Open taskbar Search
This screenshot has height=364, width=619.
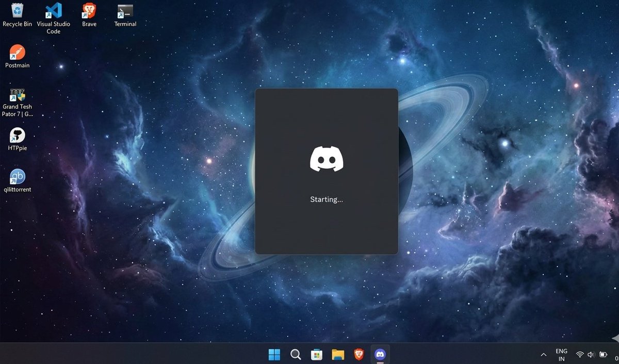click(x=296, y=354)
